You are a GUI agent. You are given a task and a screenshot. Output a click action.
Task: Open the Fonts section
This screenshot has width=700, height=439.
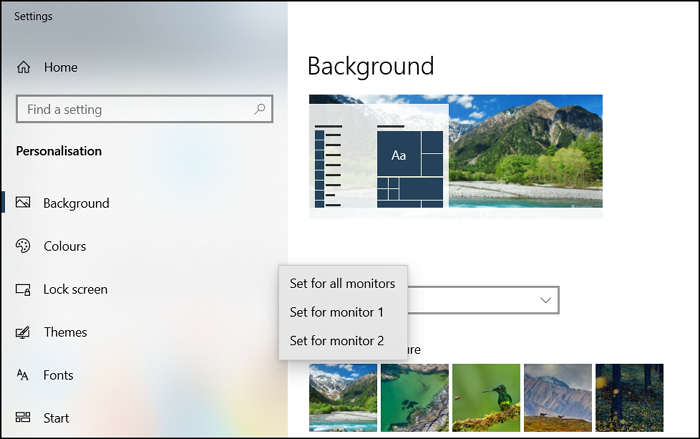[58, 375]
